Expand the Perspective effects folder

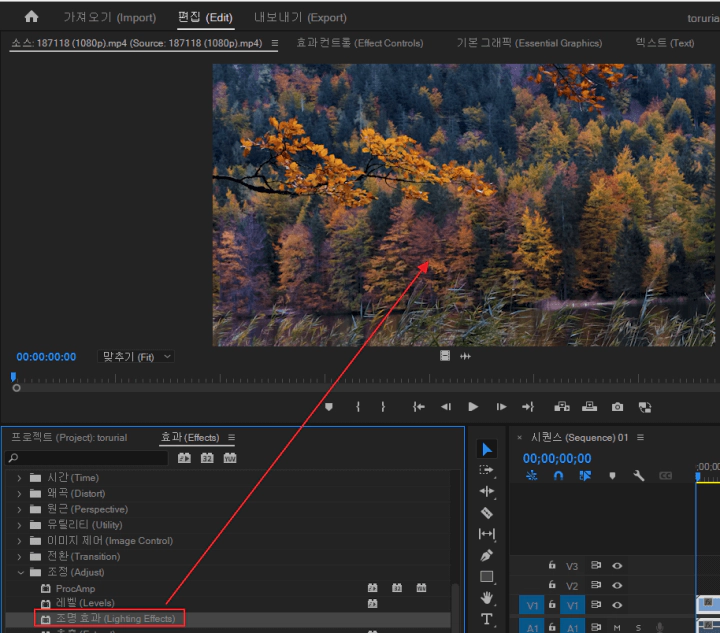19,510
